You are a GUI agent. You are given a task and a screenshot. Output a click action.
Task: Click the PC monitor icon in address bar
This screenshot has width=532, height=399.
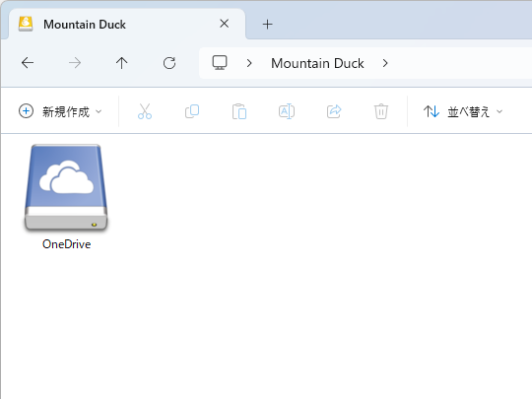(x=220, y=63)
